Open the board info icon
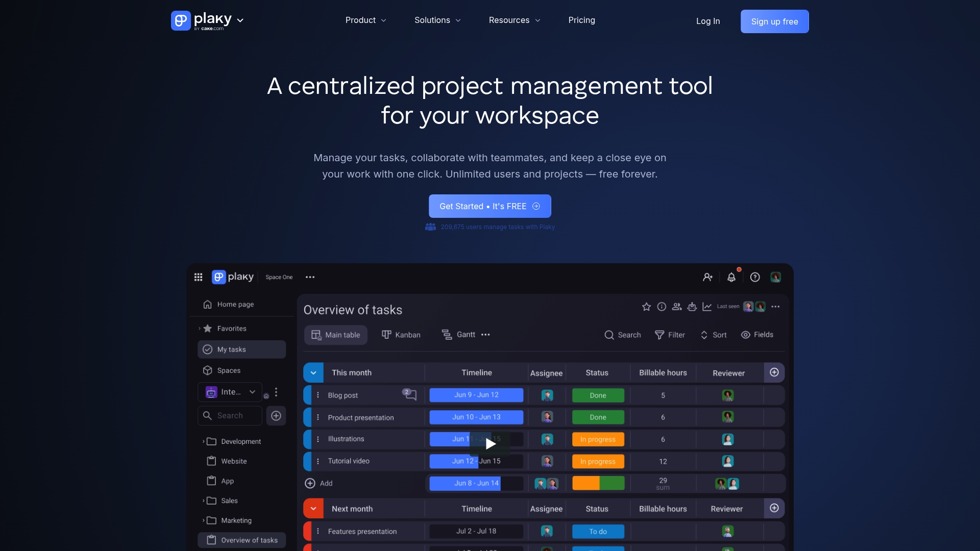Image resolution: width=980 pixels, height=551 pixels. tap(661, 307)
